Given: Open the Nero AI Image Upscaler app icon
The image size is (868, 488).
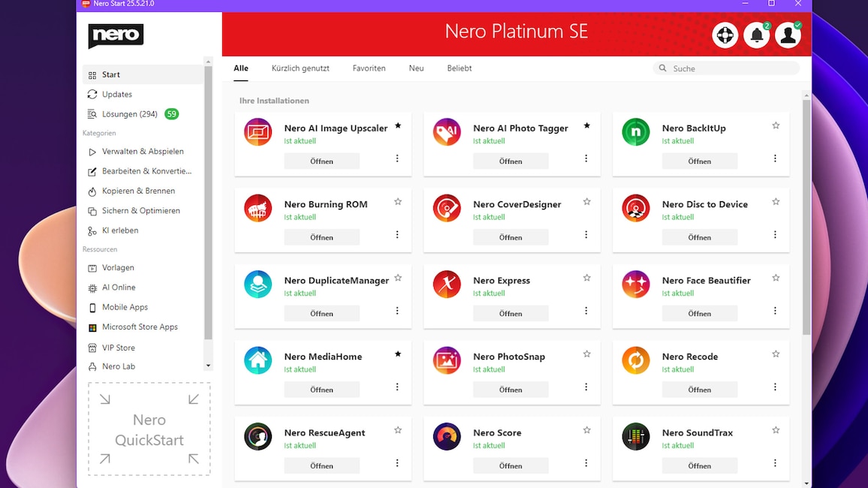Looking at the screenshot, I should click(258, 132).
